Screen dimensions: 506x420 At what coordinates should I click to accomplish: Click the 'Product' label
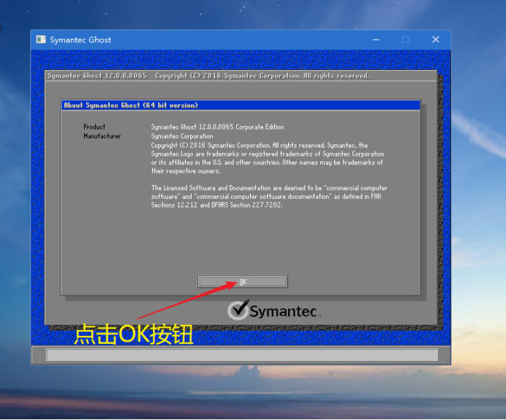(94, 127)
